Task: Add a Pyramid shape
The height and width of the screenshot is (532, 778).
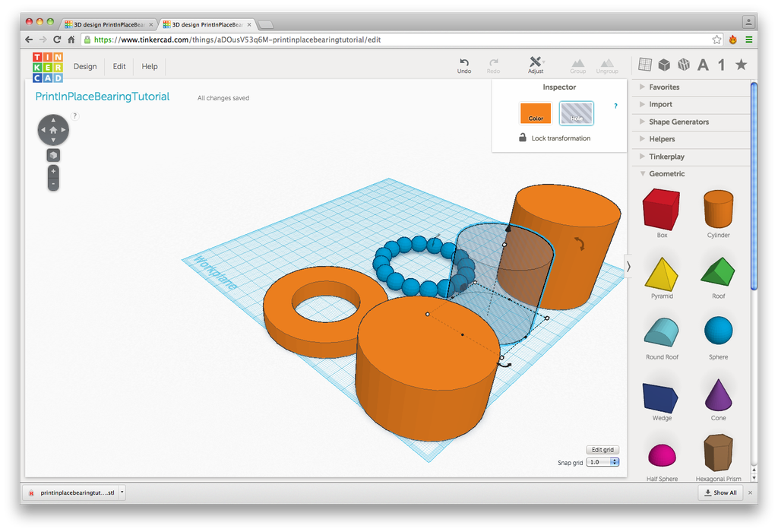Action: [662, 278]
